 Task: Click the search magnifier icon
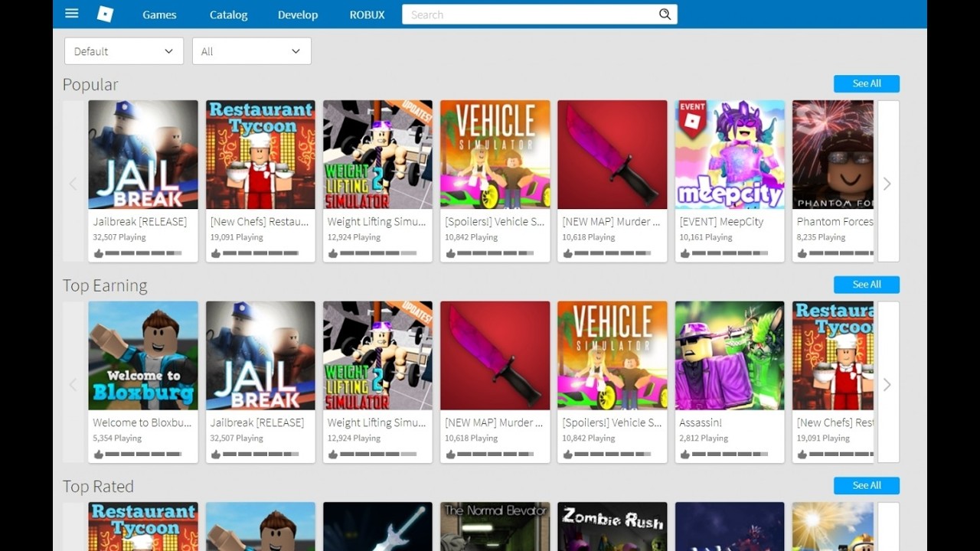click(x=665, y=15)
